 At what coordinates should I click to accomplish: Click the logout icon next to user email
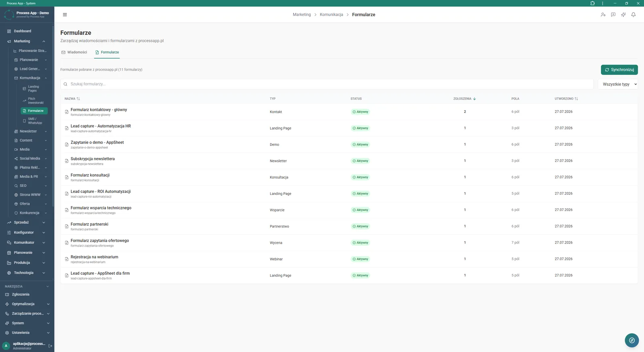point(50,346)
